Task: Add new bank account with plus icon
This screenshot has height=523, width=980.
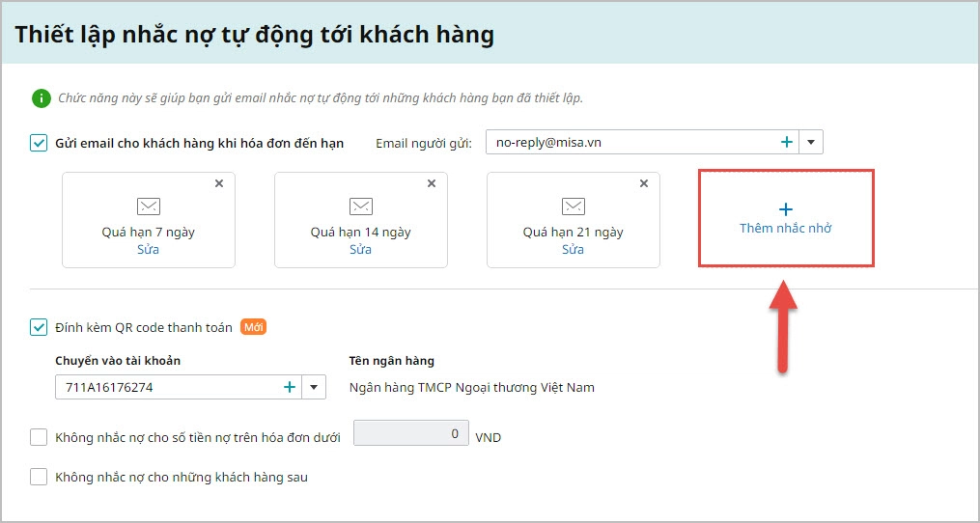Action: click(289, 387)
